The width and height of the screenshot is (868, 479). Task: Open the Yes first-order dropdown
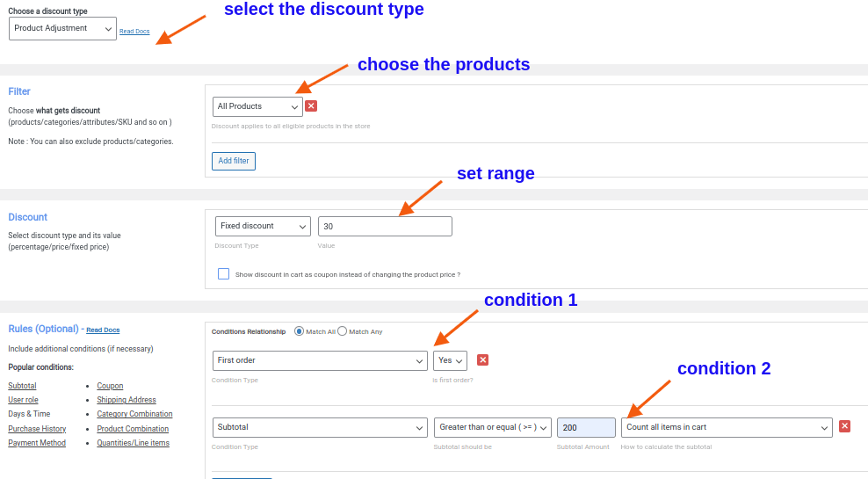click(x=450, y=360)
